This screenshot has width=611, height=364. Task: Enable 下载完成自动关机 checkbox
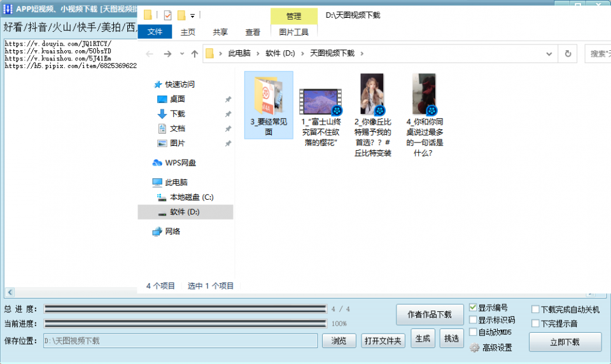coord(535,310)
